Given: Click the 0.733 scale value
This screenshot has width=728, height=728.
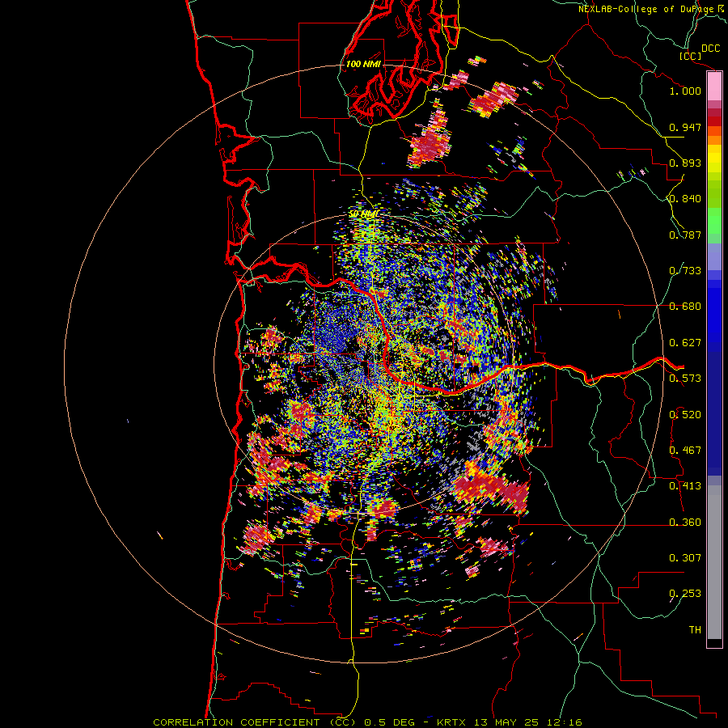Looking at the screenshot, I should pos(685,271).
